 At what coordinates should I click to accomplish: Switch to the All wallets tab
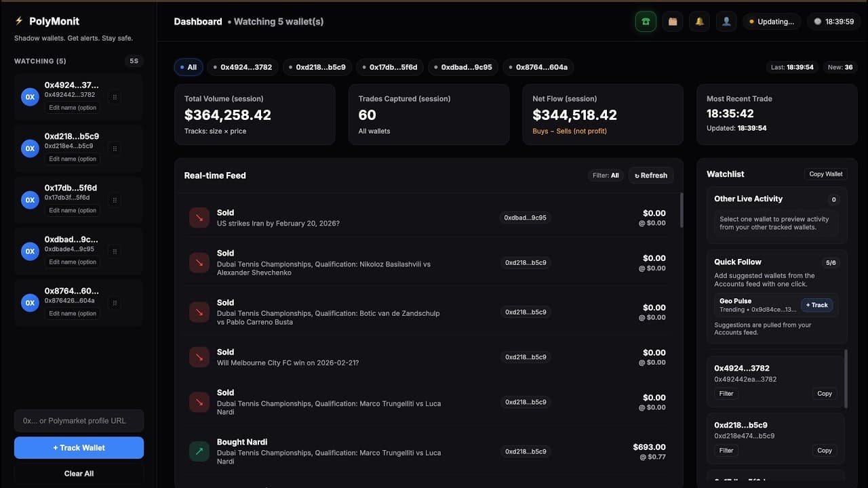point(189,67)
